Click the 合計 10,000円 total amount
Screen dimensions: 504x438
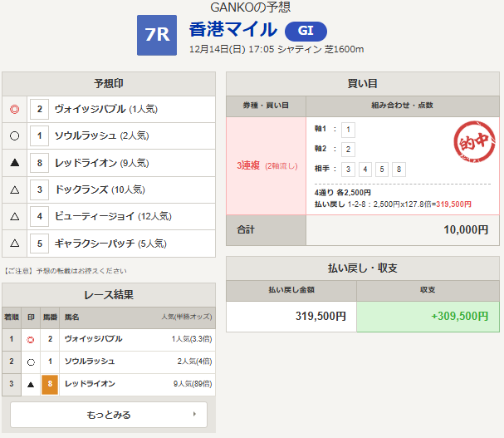467,229
